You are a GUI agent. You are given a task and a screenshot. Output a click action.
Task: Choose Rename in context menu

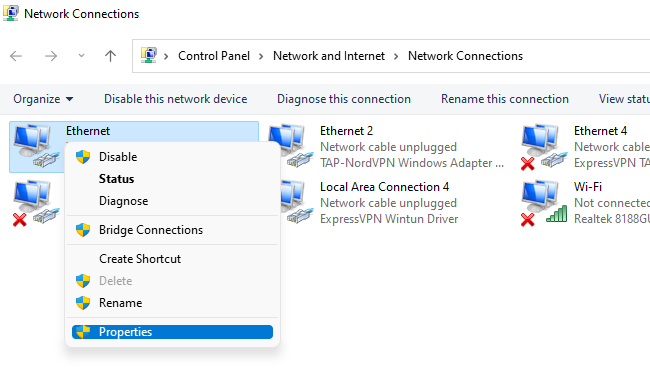pos(172,303)
